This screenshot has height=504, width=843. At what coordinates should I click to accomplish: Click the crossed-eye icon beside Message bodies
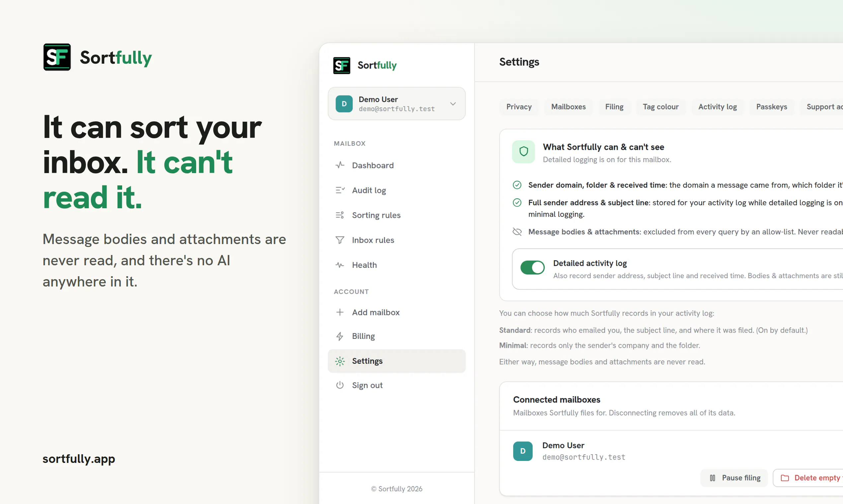click(517, 232)
